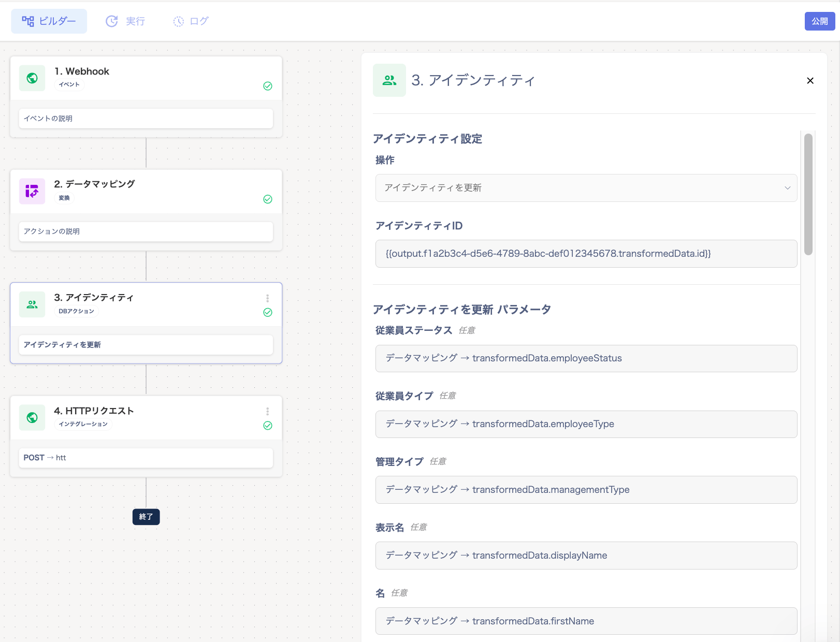Click the 表示名 field
Screen dimensions: 840x642
(586, 556)
